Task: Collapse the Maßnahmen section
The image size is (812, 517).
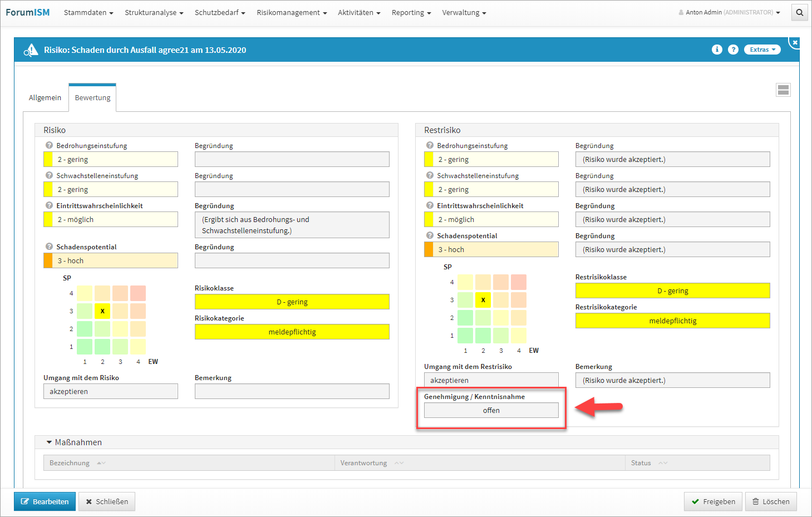Action: point(49,442)
